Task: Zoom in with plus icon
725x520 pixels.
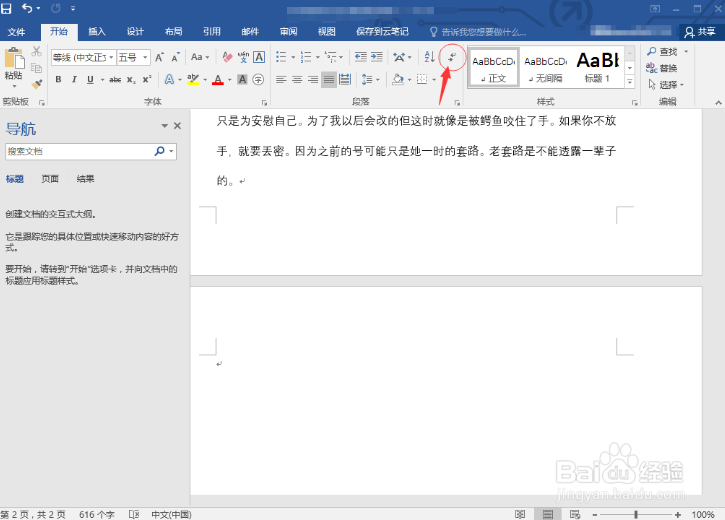Action: click(x=677, y=514)
